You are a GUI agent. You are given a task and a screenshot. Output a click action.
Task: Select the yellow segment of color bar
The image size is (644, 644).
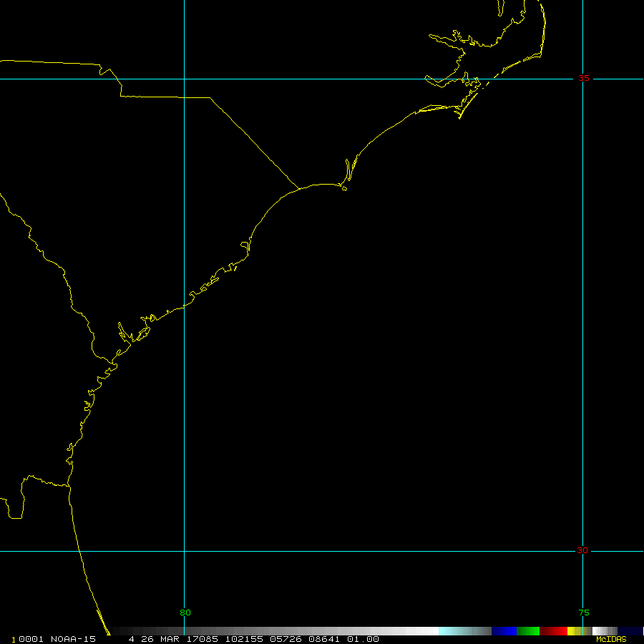(x=572, y=631)
